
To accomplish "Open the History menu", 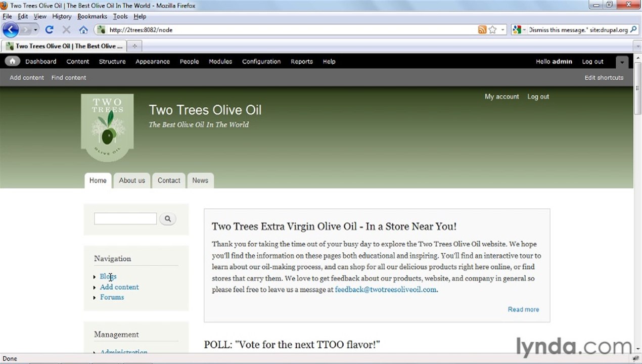I will click(x=62, y=16).
